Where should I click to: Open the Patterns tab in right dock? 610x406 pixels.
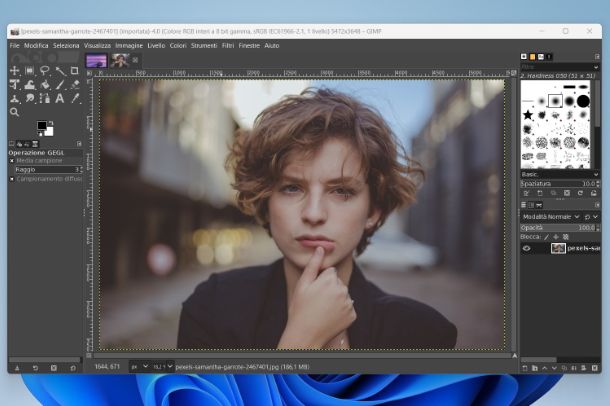533,57
